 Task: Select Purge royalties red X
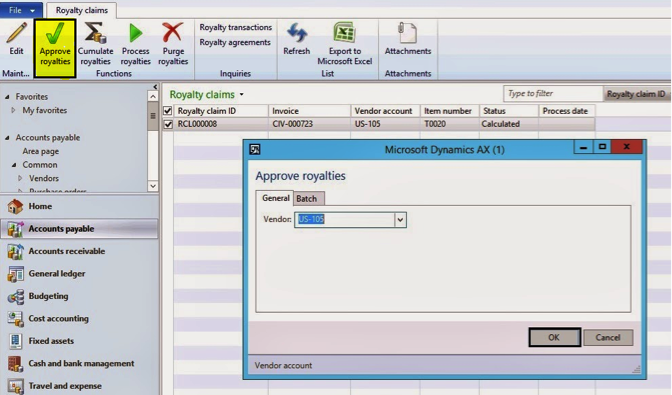tap(172, 33)
